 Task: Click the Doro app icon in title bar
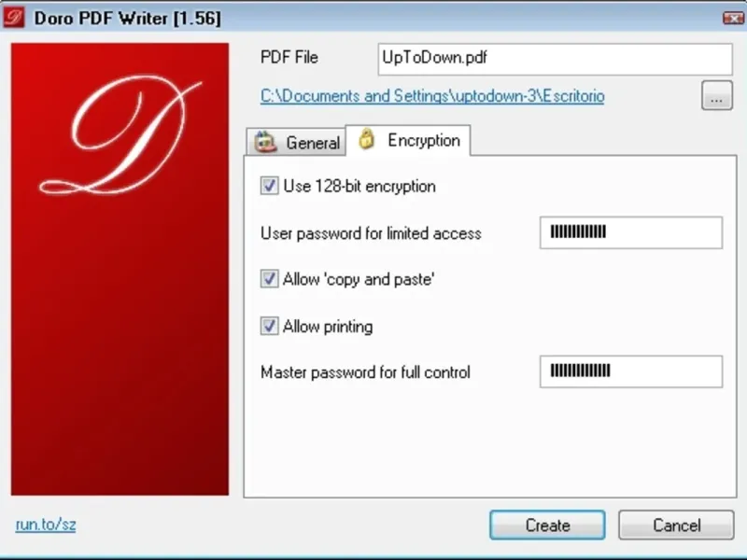[13, 18]
